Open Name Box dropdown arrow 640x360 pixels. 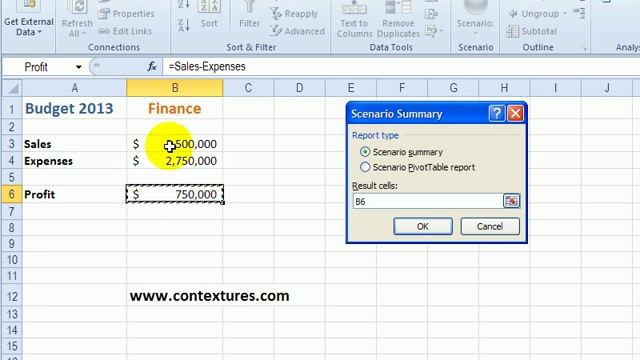(x=78, y=67)
